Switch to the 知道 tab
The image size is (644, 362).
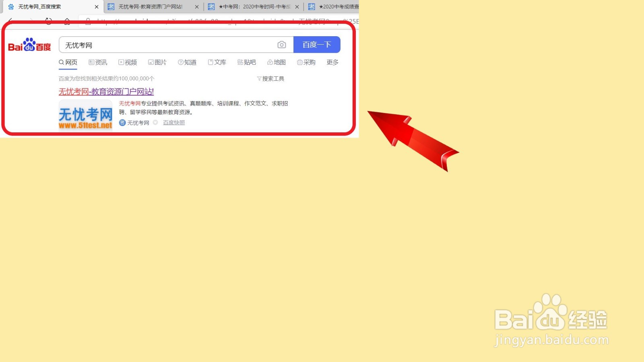pos(187,62)
